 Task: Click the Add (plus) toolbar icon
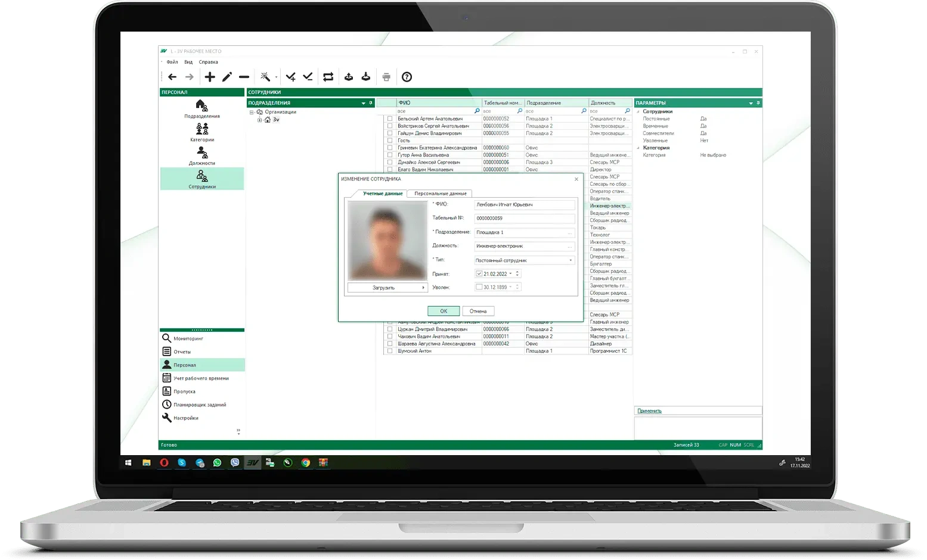210,77
